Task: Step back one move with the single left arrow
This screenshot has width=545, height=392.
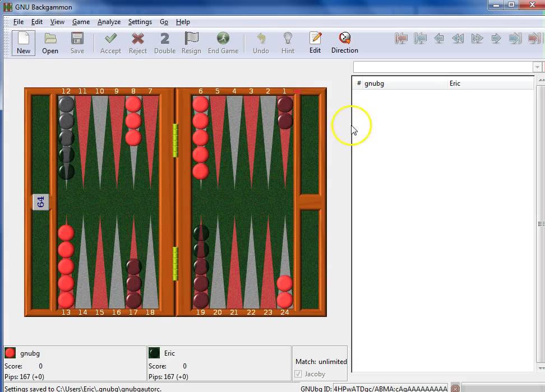Action: click(440, 38)
